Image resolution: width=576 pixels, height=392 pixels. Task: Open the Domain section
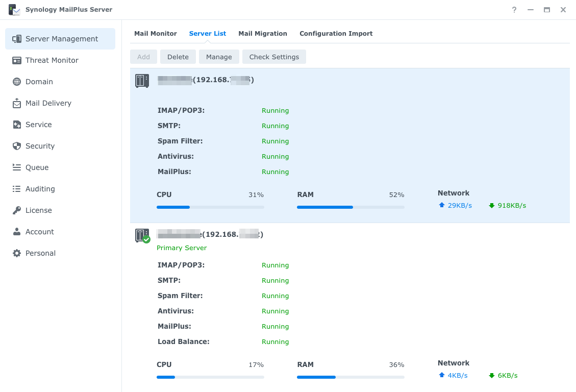[x=39, y=82]
